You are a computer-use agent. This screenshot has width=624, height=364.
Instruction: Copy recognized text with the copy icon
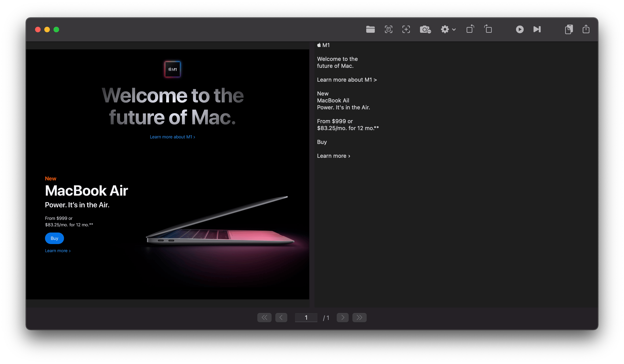(x=569, y=29)
